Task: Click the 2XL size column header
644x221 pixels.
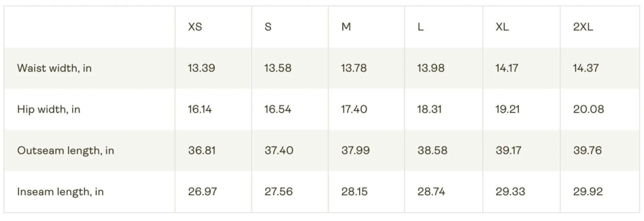Action: tap(583, 27)
